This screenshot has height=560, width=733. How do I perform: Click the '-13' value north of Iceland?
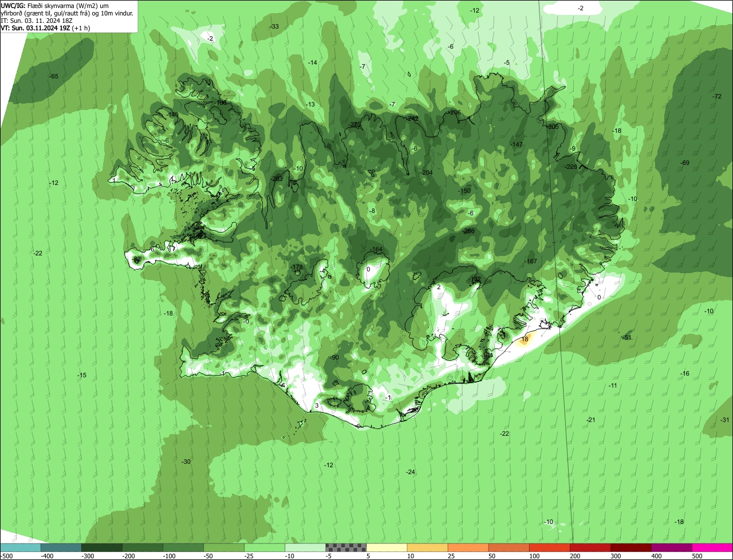click(x=310, y=104)
